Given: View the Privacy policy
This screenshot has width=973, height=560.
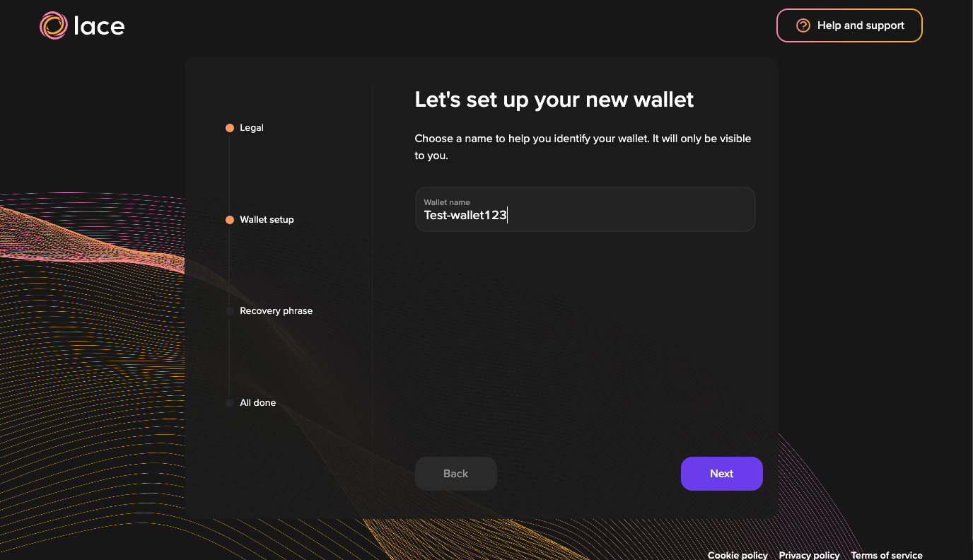Looking at the screenshot, I should click(809, 555).
